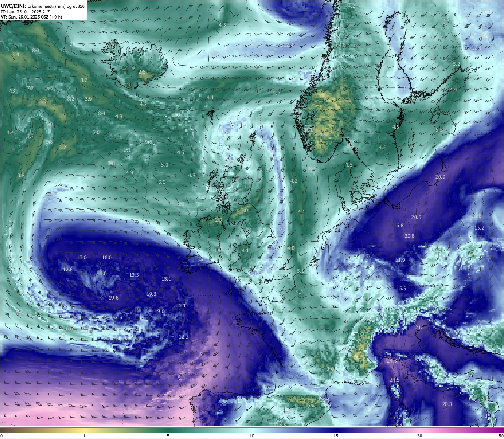
Task: Click the 20.3 value on the map
Action: pyautogui.click(x=447, y=404)
